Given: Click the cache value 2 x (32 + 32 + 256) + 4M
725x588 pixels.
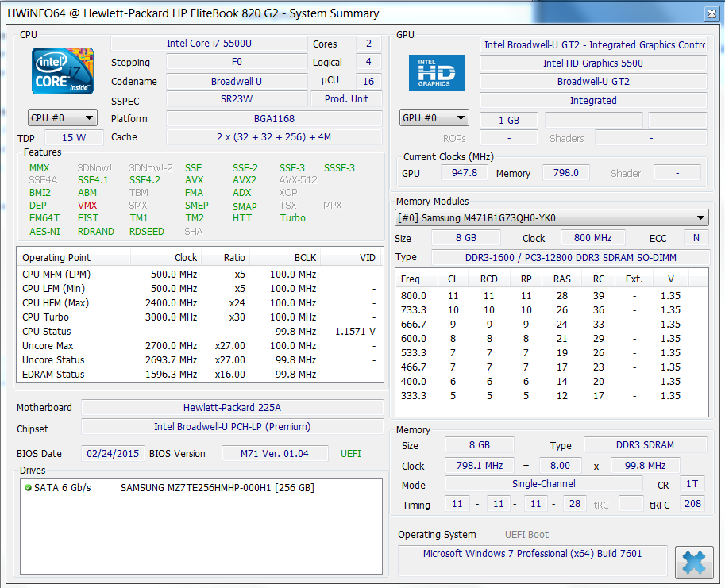Looking at the screenshot, I should point(274,137).
